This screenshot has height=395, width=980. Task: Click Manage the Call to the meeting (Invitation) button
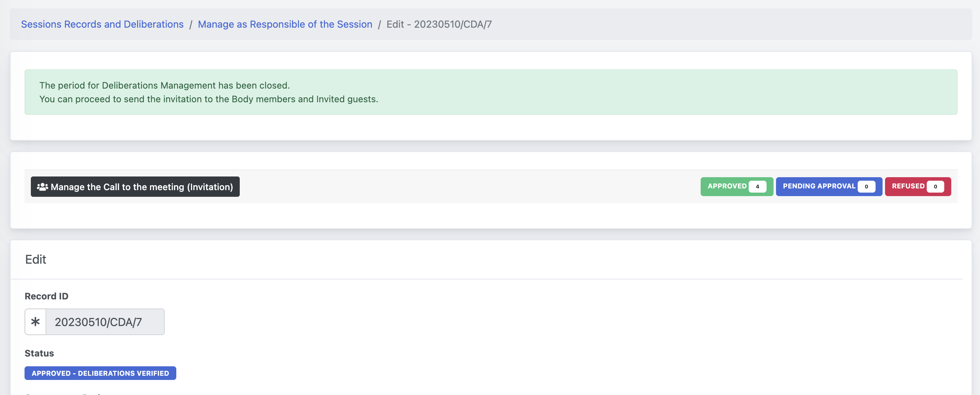[x=135, y=186]
